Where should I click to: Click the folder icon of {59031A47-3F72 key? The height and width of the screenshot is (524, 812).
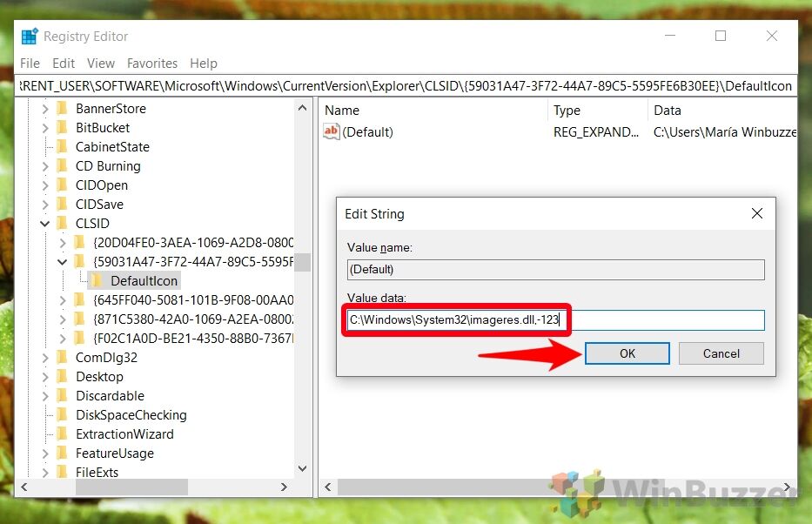[80, 261]
